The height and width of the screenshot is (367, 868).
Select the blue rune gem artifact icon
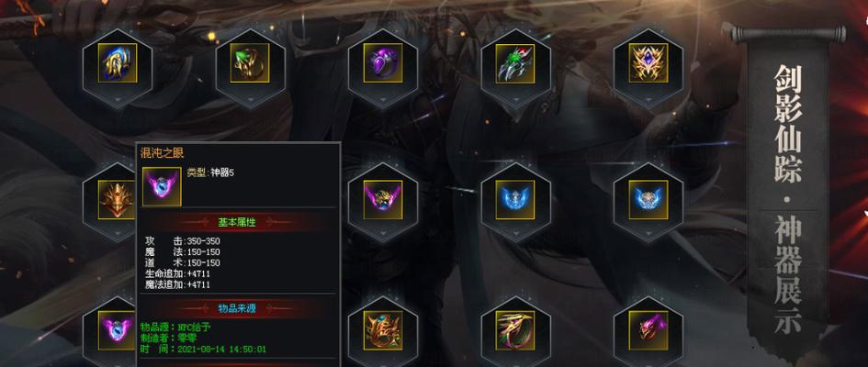tap(118, 63)
